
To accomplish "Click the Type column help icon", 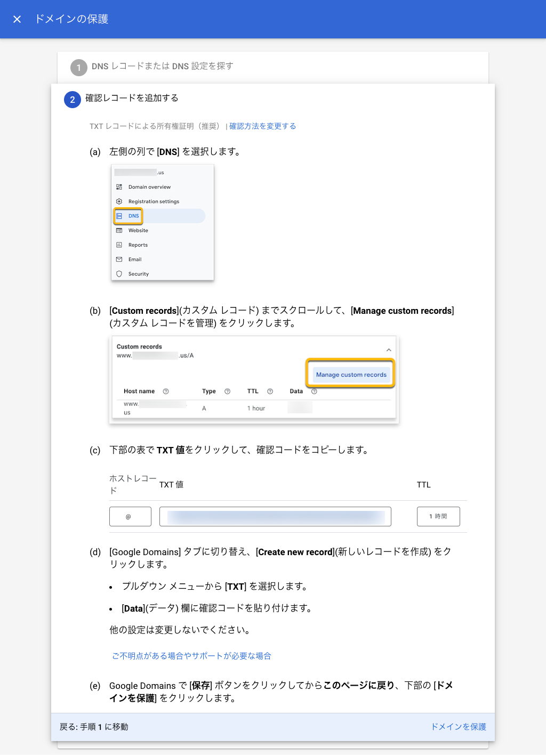I will (x=227, y=391).
